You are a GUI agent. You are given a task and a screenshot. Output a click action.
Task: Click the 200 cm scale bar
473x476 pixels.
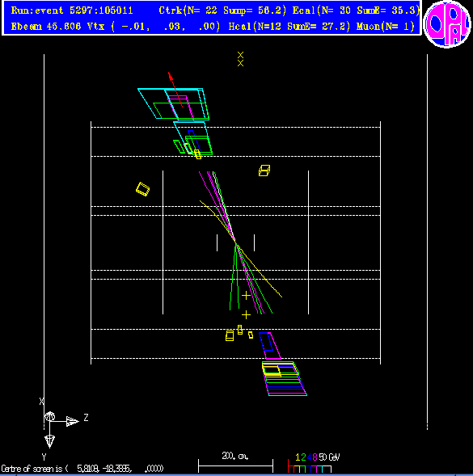click(x=235, y=465)
